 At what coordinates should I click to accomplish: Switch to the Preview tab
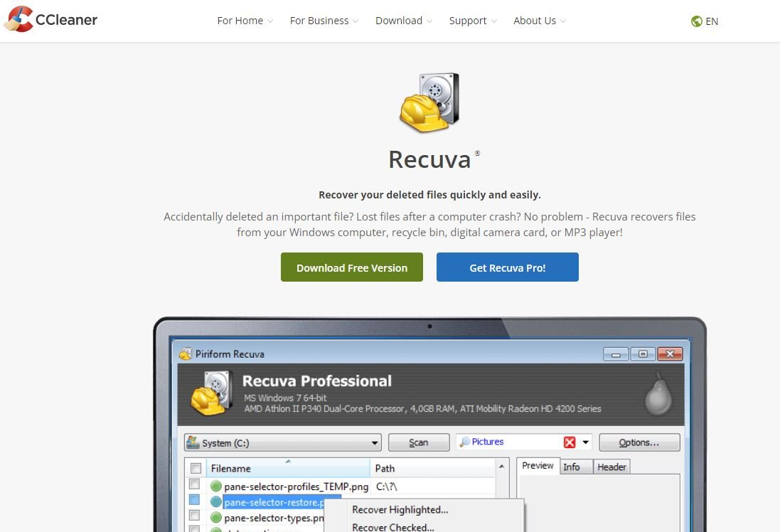(538, 466)
